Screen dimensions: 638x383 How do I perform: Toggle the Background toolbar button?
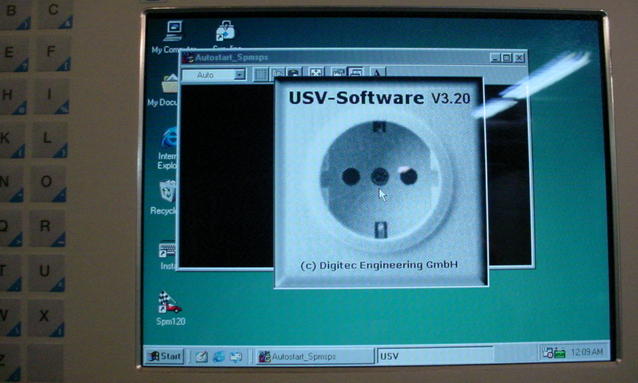pos(355,73)
